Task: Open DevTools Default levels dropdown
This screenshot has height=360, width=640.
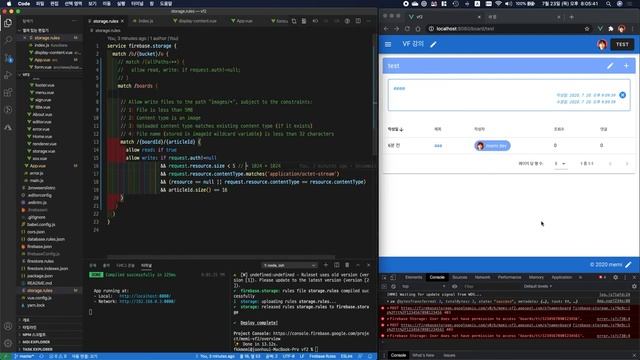Action: (538, 287)
